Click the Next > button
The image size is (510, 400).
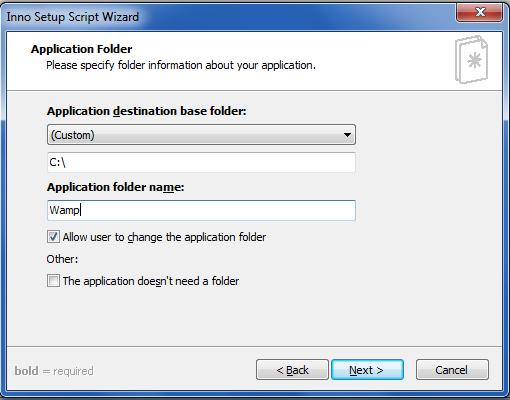[x=367, y=370]
